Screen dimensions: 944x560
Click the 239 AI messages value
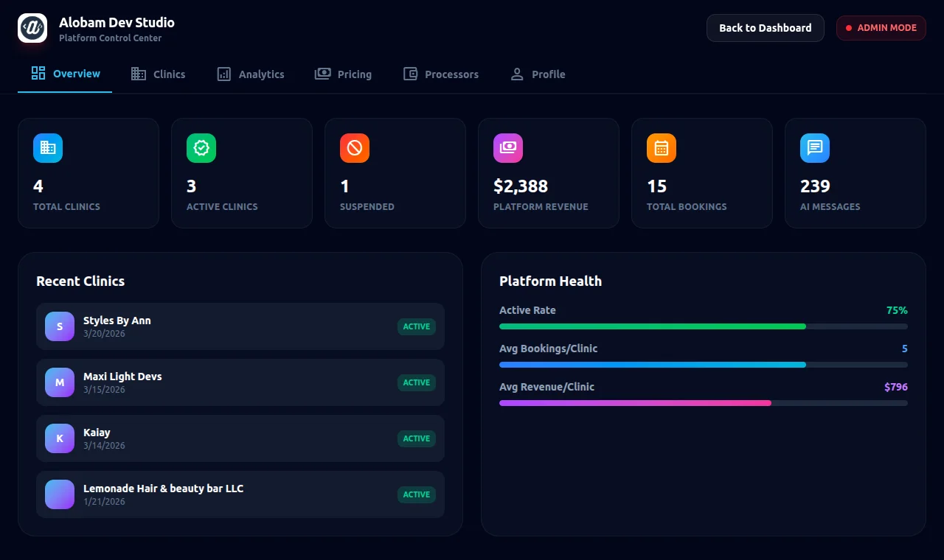pos(815,186)
